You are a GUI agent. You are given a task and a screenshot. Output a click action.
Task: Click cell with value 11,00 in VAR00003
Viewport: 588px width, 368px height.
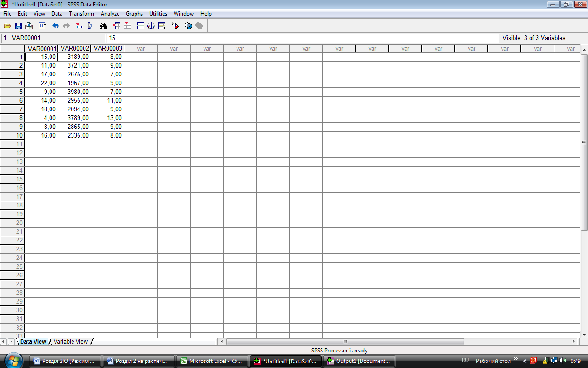pyautogui.click(x=108, y=100)
